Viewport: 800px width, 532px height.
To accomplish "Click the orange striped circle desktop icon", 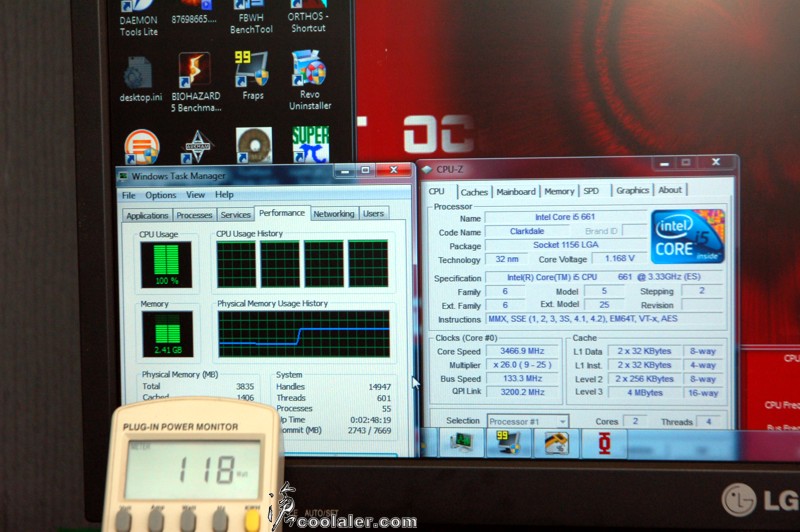I will (x=141, y=147).
